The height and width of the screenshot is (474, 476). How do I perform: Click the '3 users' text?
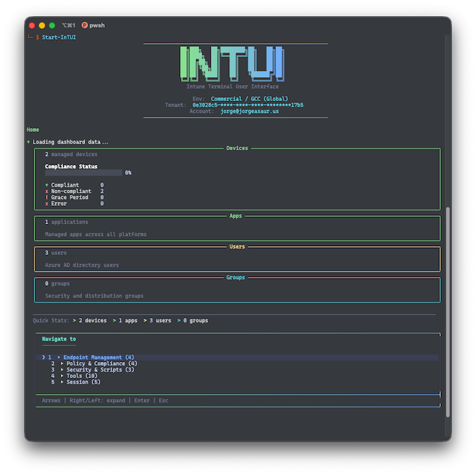pyautogui.click(x=56, y=253)
